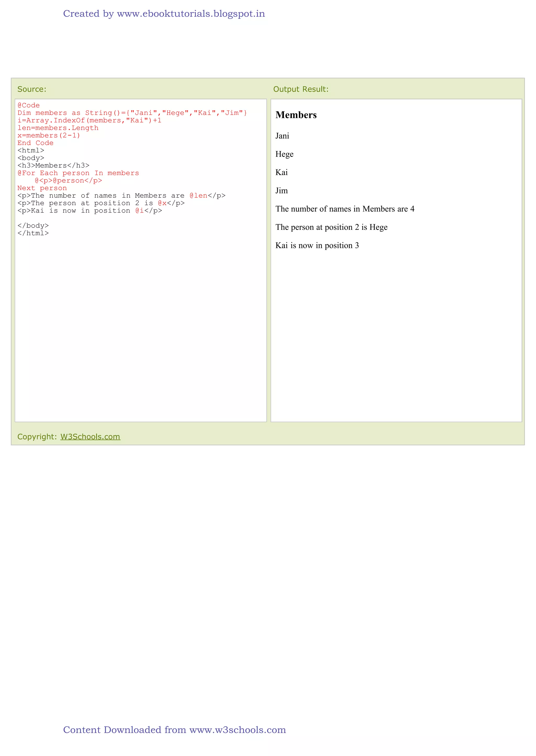Viewport: 536px width, 756px height.
Task: Click the closing '</body>' tag line
Action: [x=33, y=225]
